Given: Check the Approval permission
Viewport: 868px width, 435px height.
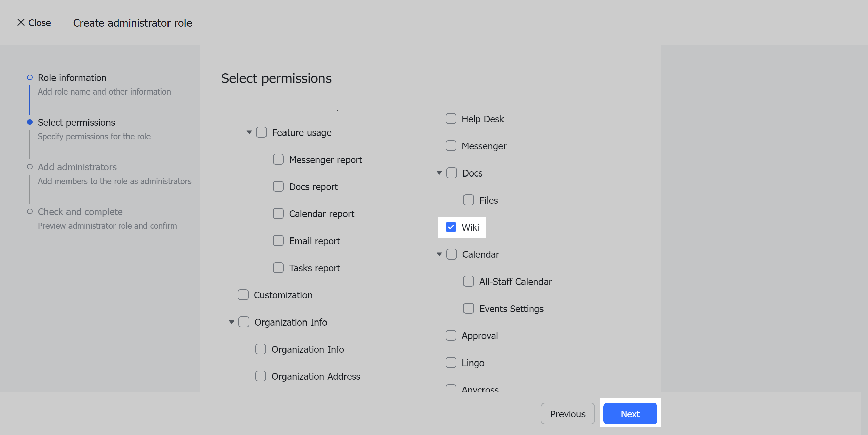Looking at the screenshot, I should pyautogui.click(x=451, y=335).
